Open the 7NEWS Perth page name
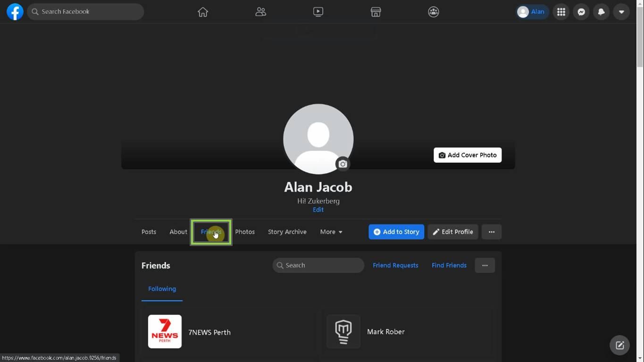Screen dimensions: 644x362 click(209, 332)
